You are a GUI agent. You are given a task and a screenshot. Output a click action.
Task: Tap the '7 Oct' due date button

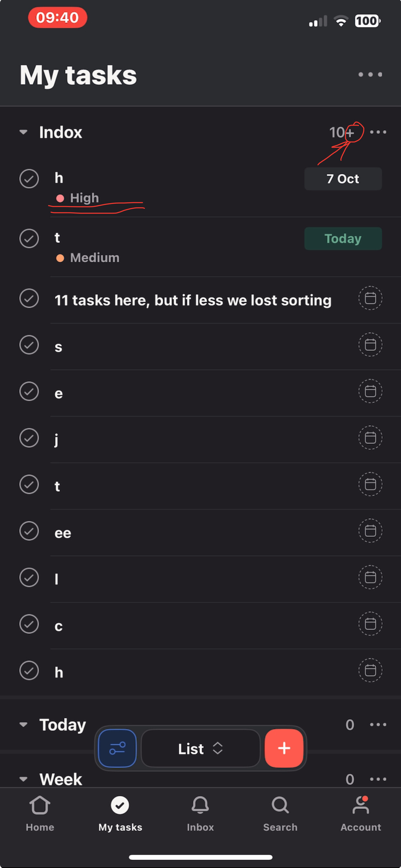pos(343,179)
